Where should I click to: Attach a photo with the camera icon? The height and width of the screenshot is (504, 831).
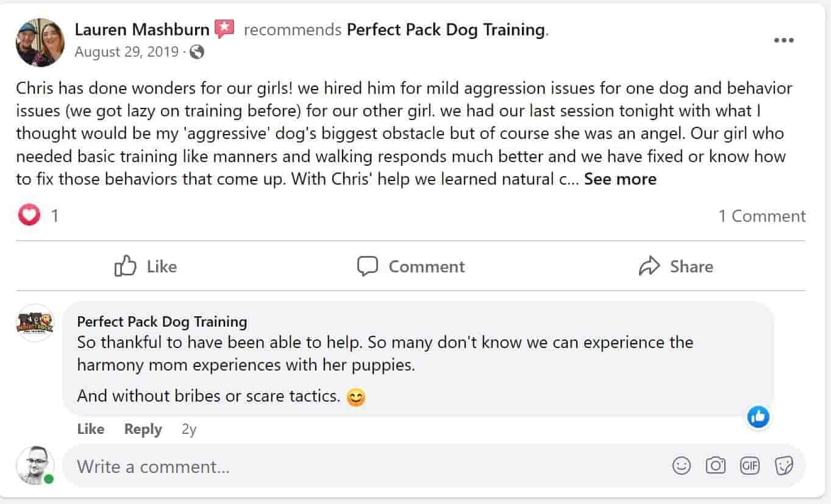[715, 466]
